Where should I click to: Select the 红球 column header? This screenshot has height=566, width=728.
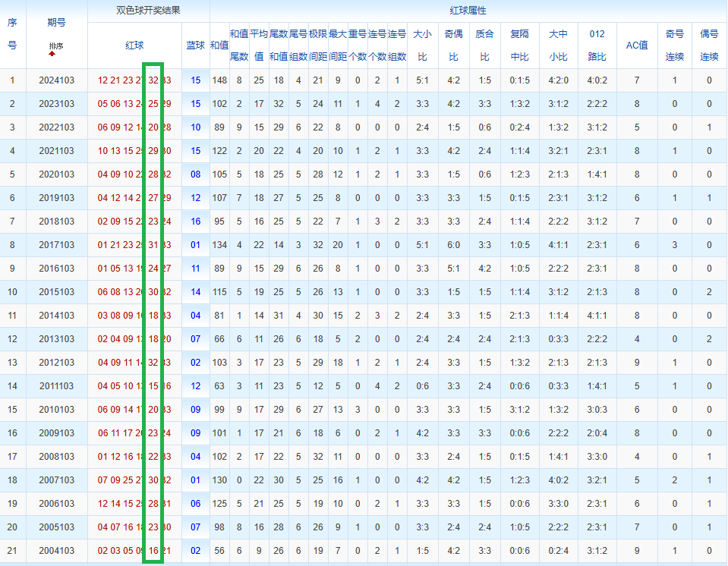[x=134, y=45]
